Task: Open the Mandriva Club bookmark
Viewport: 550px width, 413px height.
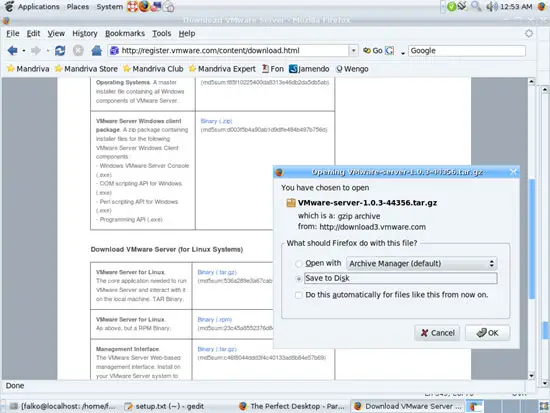Action: [x=153, y=69]
